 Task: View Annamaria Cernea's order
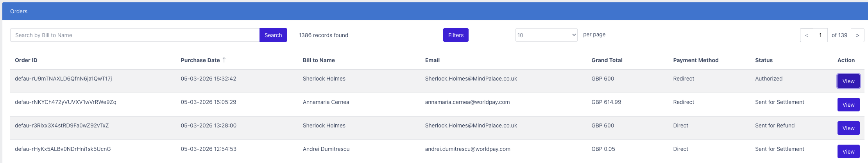[x=848, y=105]
